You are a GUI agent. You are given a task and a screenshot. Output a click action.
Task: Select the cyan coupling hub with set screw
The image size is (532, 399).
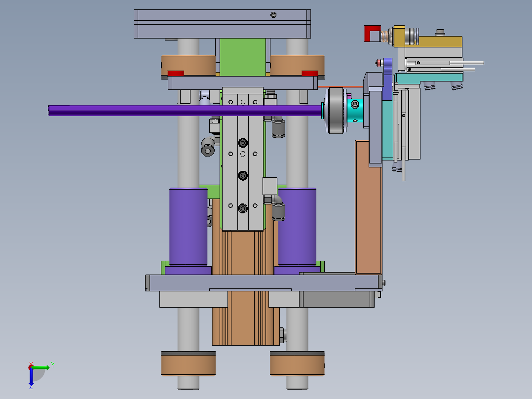point(355,111)
